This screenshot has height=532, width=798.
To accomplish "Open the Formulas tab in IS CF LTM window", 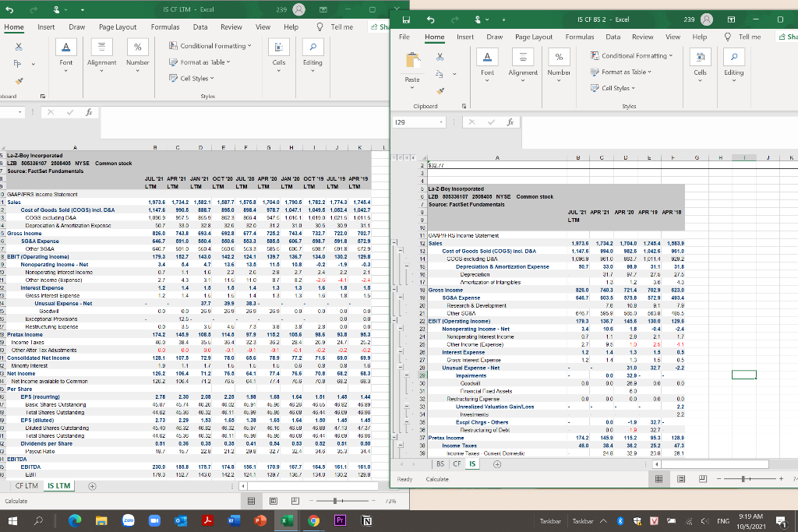I will 164,26.
